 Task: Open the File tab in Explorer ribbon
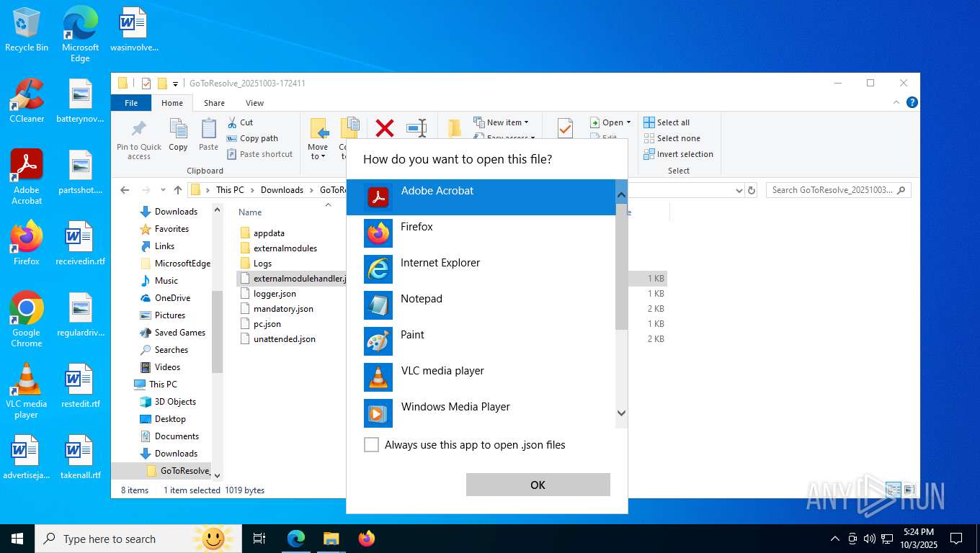tap(131, 103)
